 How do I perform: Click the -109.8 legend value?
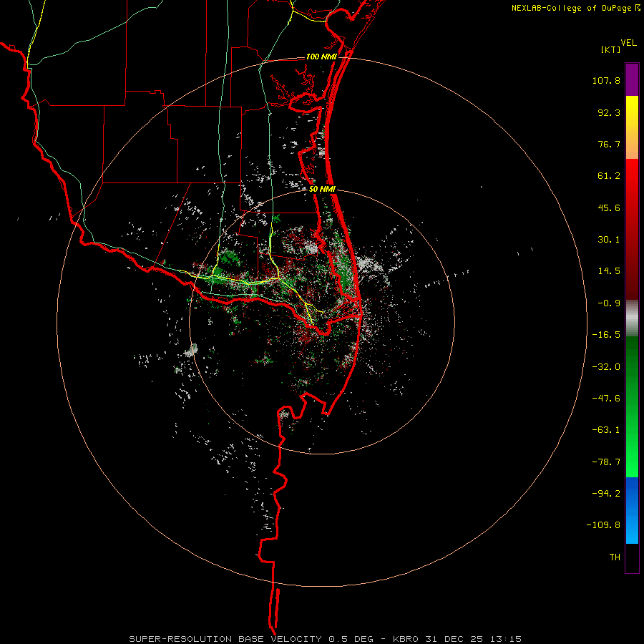603,525
